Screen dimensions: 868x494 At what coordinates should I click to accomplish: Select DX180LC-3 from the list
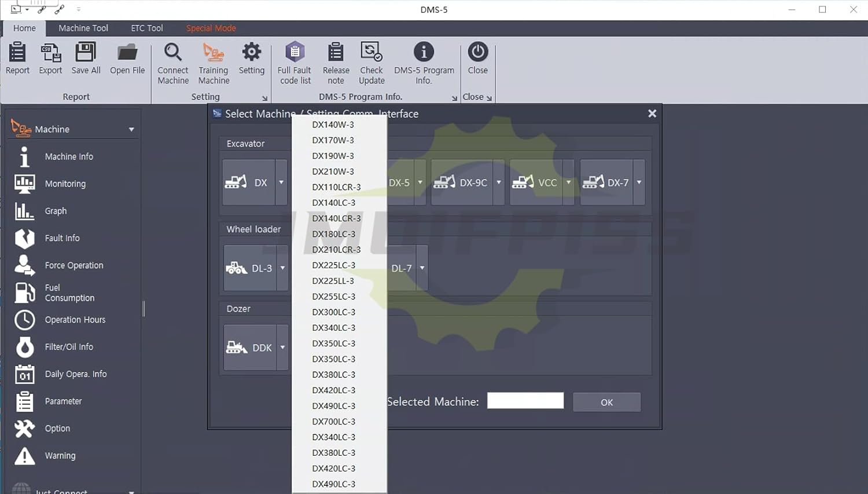[340, 234]
